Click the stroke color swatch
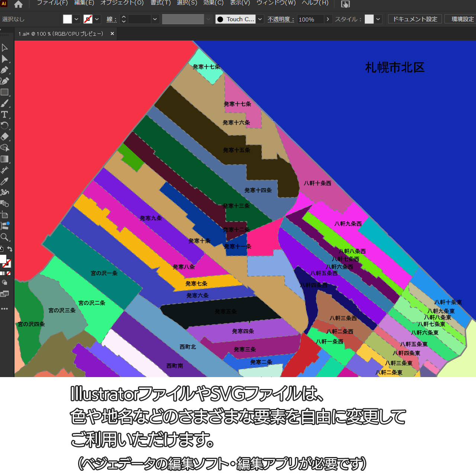The height and width of the screenshot is (476, 476). [88, 19]
